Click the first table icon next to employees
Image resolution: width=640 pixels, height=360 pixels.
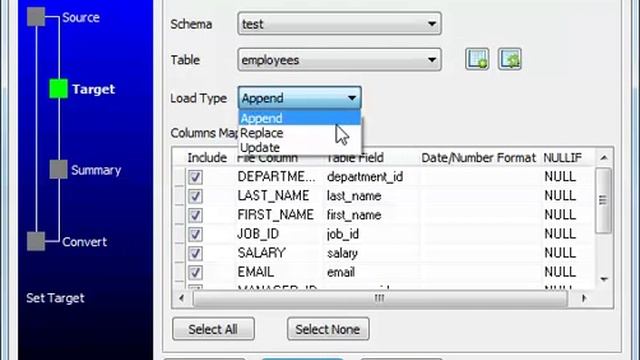[x=477, y=59]
